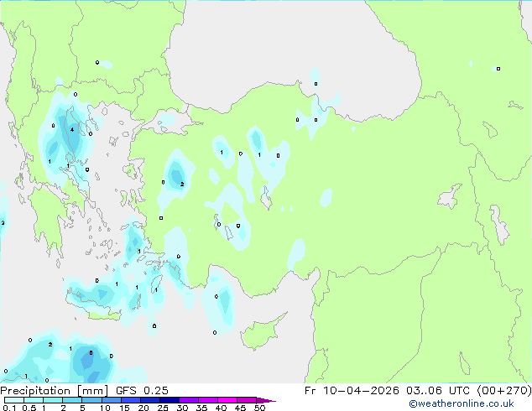Click the 5 mm legend color swatch
This screenshot has width=532, height=411.
(x=91, y=400)
